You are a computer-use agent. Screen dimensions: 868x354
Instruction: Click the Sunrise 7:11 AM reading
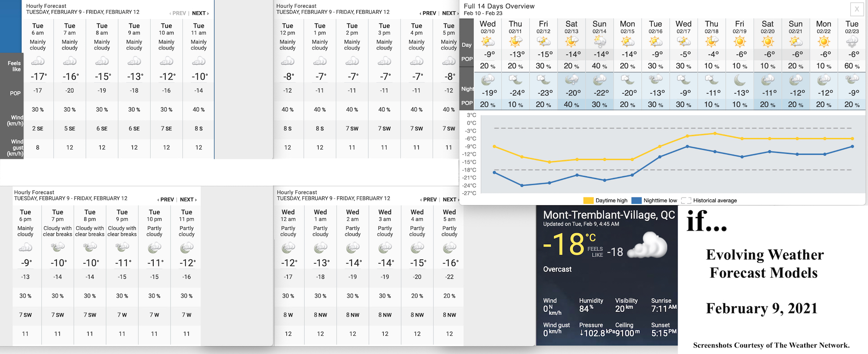(x=664, y=306)
